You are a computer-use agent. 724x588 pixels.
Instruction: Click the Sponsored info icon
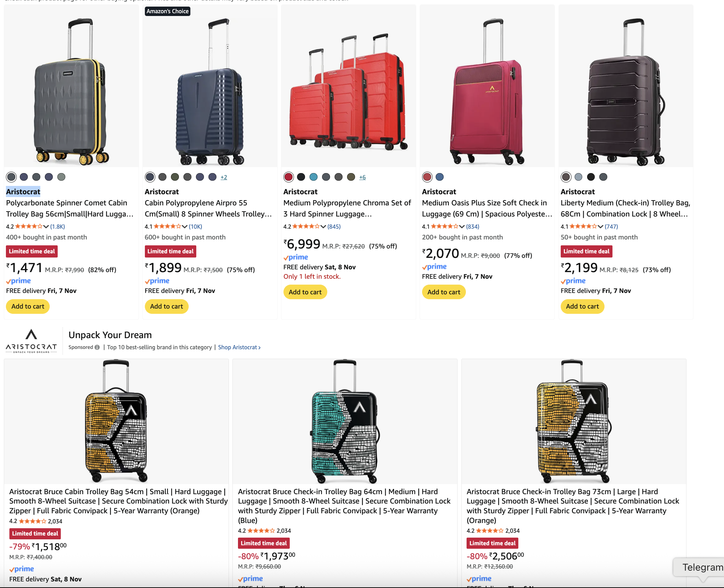click(97, 347)
